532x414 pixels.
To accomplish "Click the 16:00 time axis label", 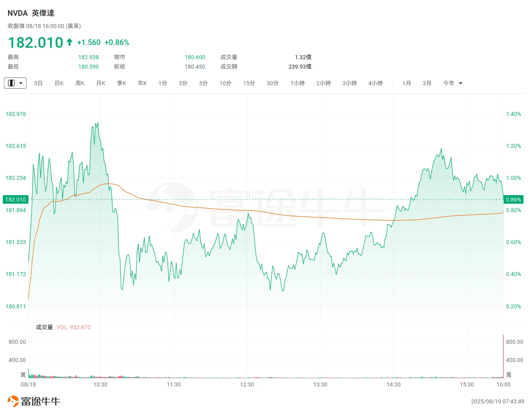I will 504,384.
